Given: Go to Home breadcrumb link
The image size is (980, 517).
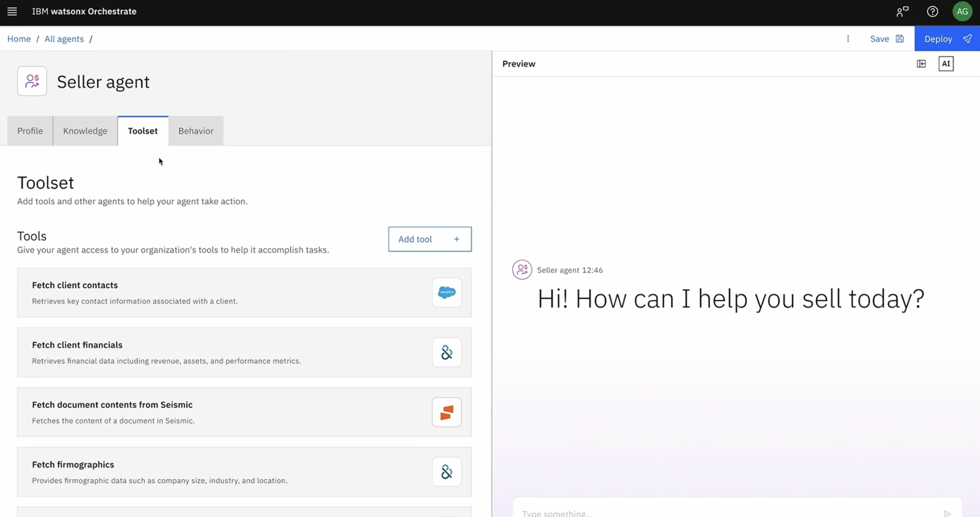Looking at the screenshot, I should click(19, 39).
